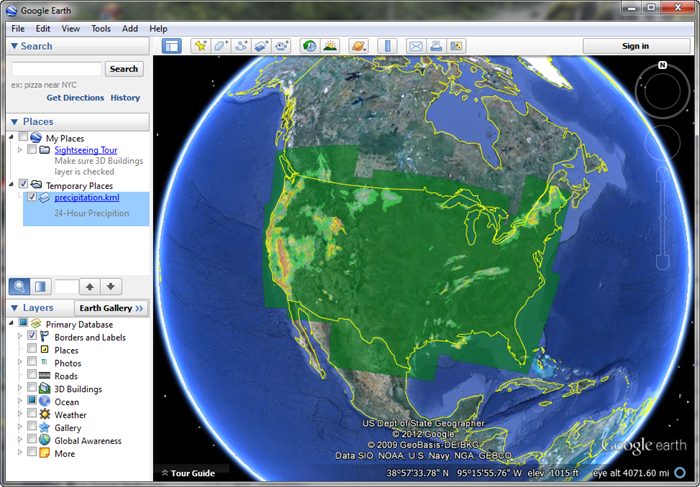Open the Tools menu

pos(101,29)
